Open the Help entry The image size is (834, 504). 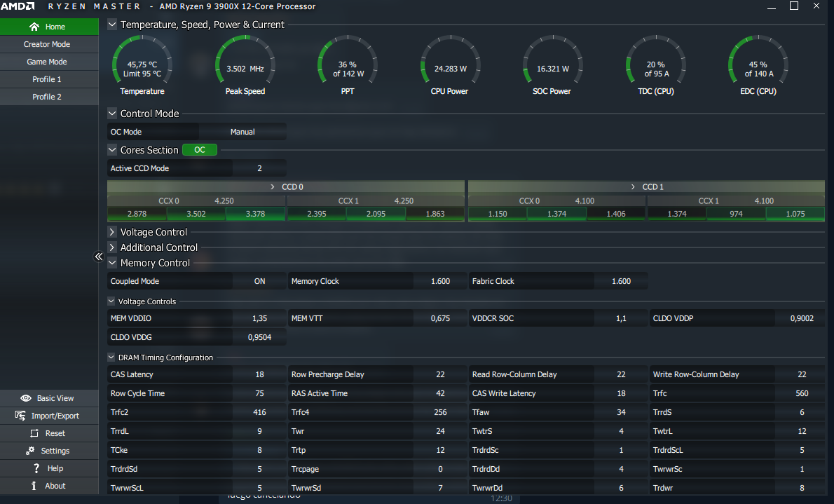point(50,468)
